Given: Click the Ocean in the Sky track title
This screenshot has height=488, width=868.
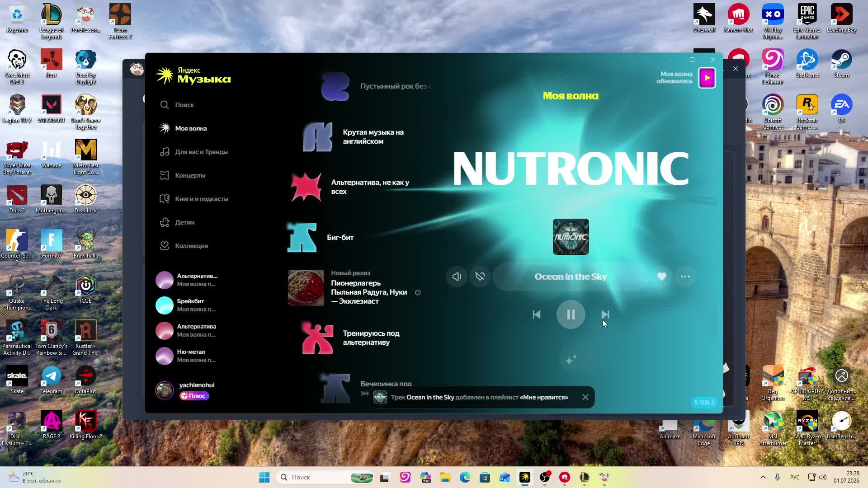Looking at the screenshot, I should coord(571,277).
